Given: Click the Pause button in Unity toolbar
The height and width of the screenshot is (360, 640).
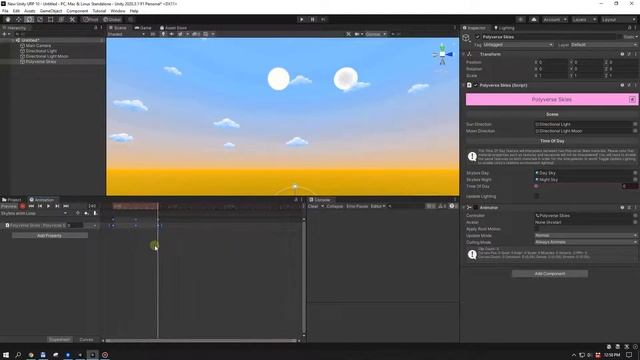Looking at the screenshot, I should 313,19.
